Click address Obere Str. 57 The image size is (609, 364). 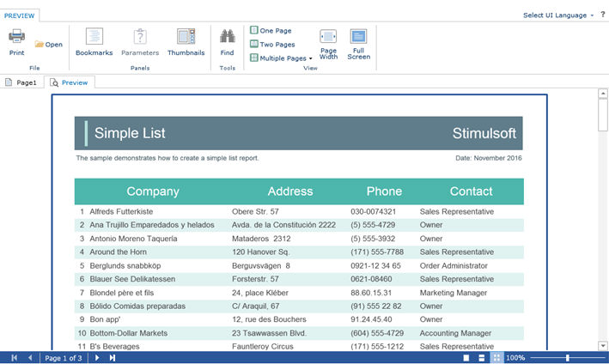point(255,211)
